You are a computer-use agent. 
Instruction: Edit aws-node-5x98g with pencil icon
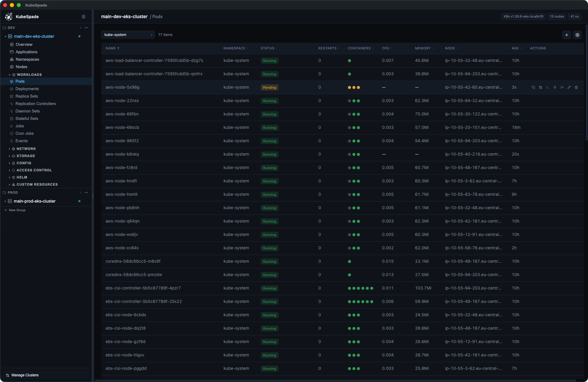point(569,87)
